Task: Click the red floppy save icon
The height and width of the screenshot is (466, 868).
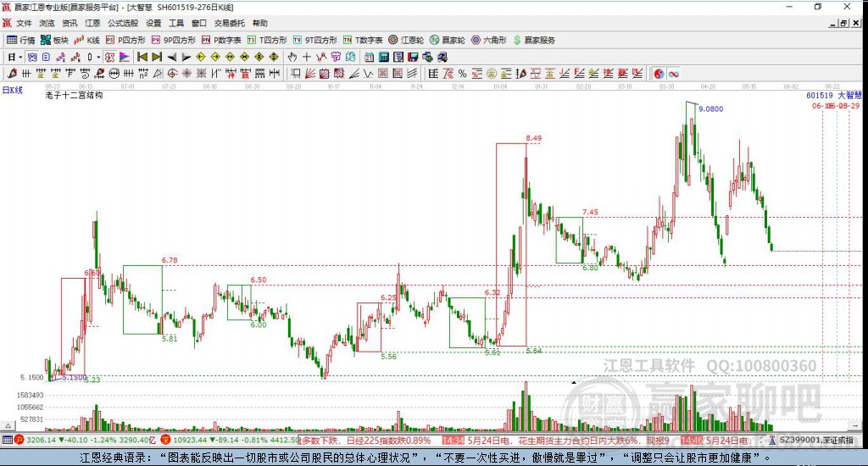Action: coord(413,57)
